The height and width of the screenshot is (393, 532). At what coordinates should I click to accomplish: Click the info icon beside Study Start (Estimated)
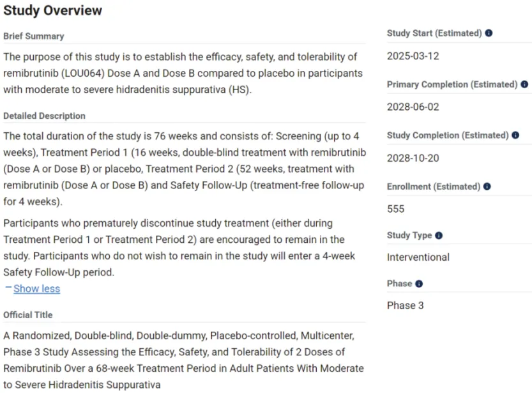(489, 33)
